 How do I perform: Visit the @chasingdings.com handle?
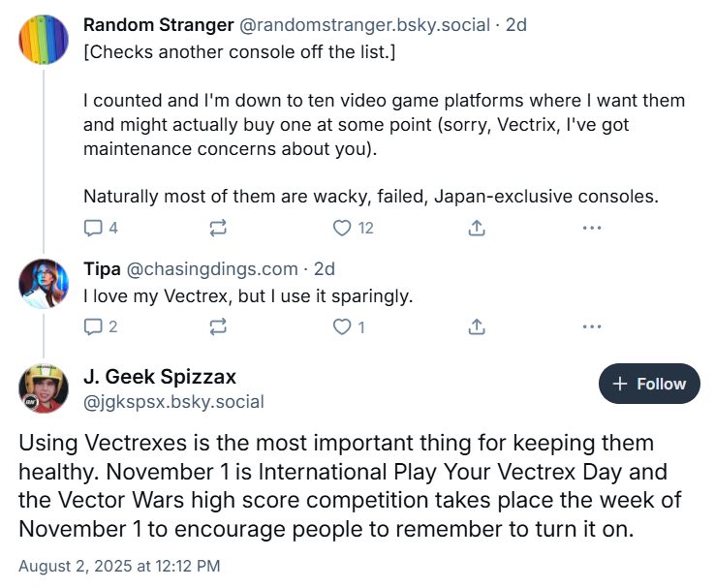[x=211, y=269]
